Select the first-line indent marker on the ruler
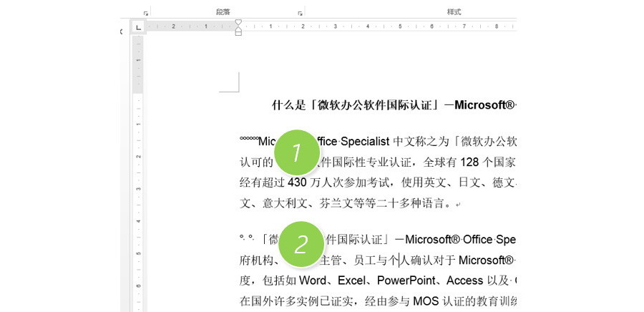644x312 pixels. point(238,21)
